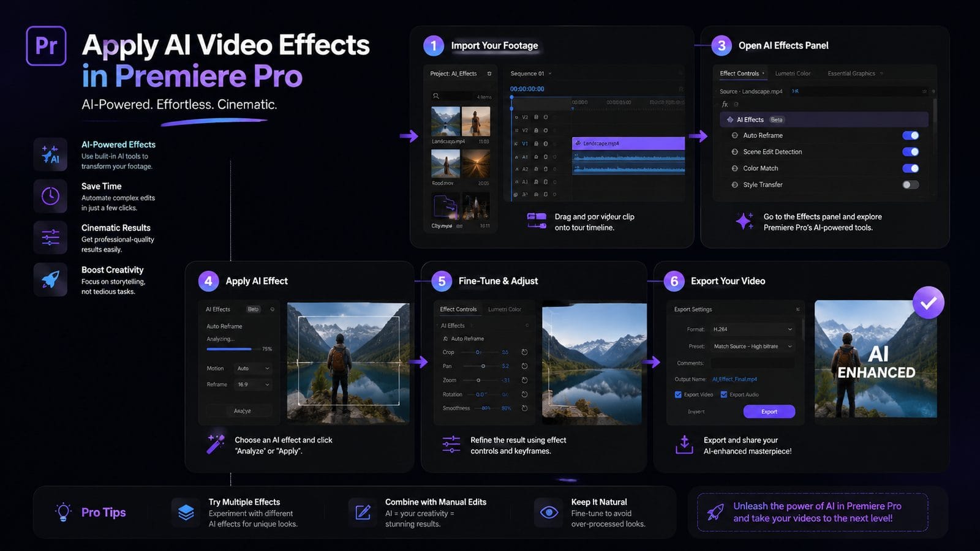Click the Beta badge in Apply AI Effect panel
The height and width of the screenshot is (551, 980).
[253, 309]
